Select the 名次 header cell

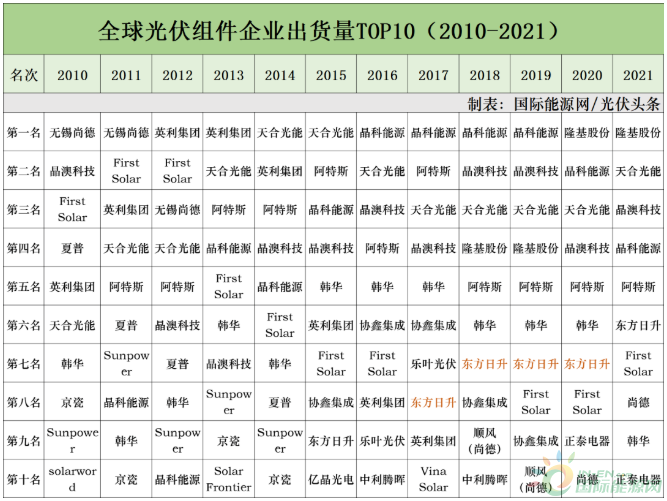coord(24,75)
